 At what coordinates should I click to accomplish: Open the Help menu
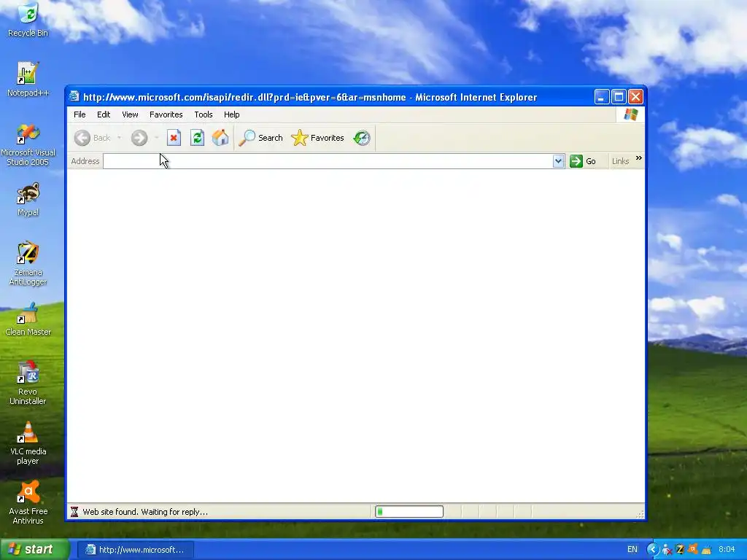click(x=231, y=114)
